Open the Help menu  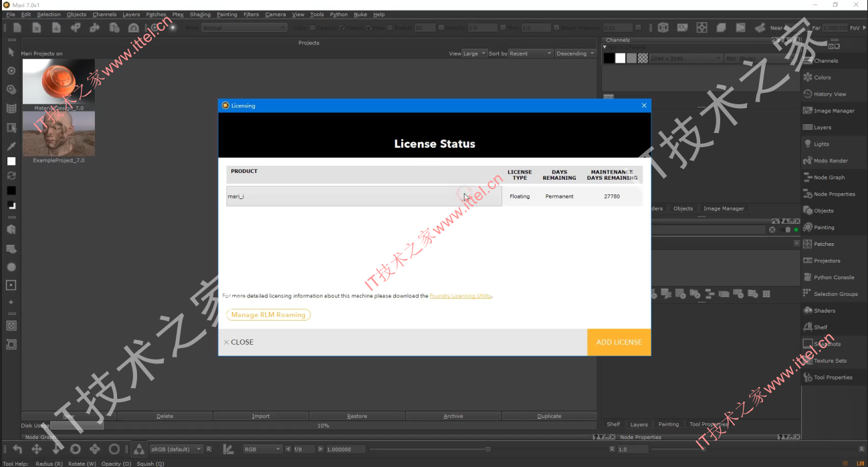(379, 14)
